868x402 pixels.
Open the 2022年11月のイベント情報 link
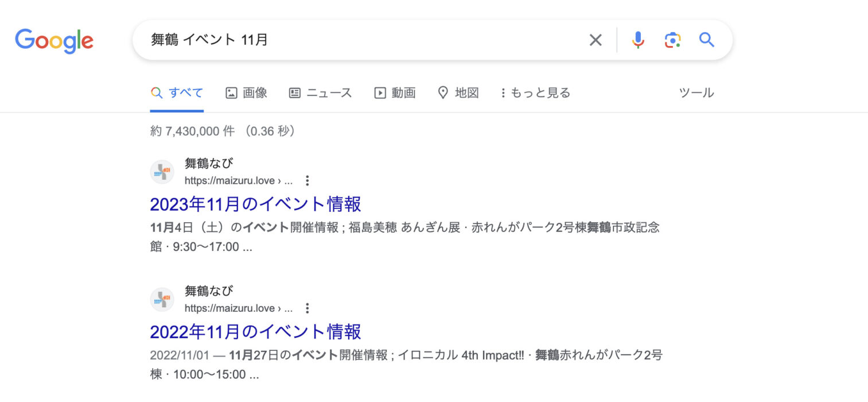(x=255, y=331)
